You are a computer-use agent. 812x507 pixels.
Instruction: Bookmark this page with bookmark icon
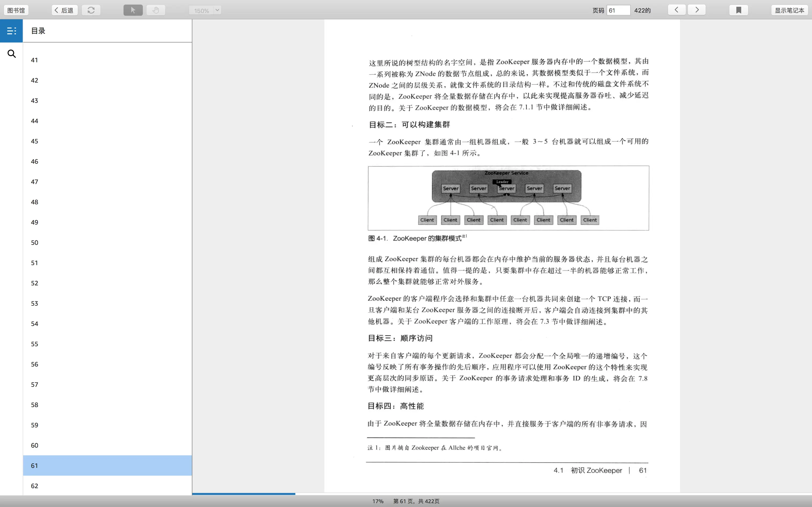[x=738, y=10]
